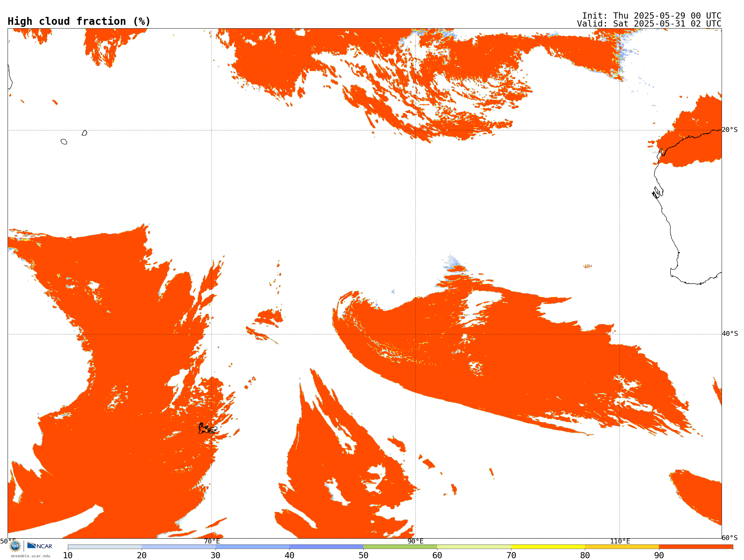Click the 70°E longitude label
The height and width of the screenshot is (560, 744).
[212, 541]
